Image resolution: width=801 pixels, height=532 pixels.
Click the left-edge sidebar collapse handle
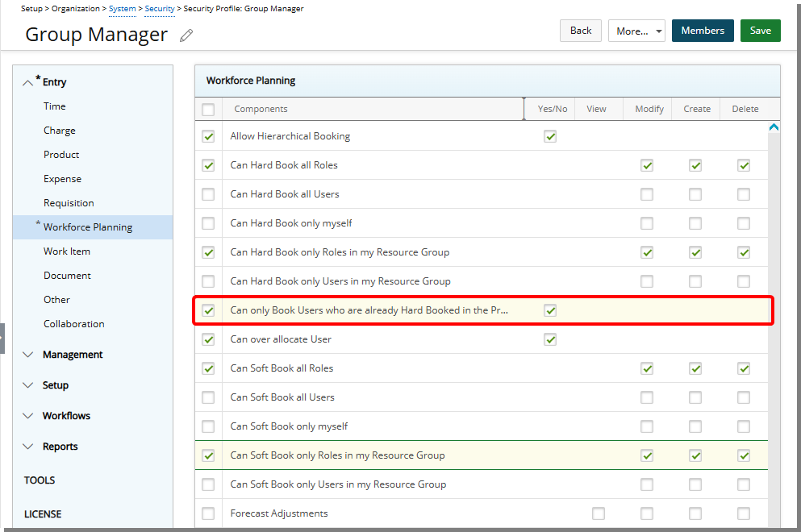[3, 338]
